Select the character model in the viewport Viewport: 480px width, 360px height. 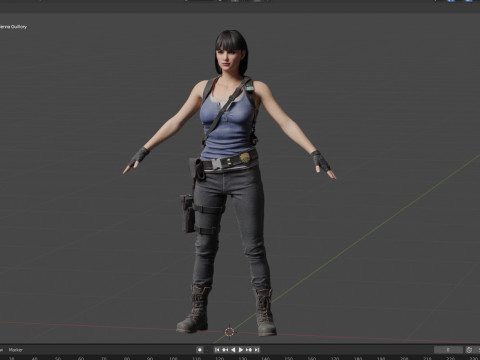coord(229,182)
